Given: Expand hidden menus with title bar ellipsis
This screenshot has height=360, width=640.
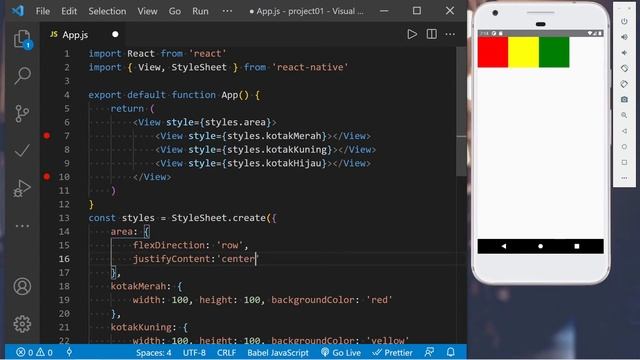Looking at the screenshot, I should tap(227, 11).
